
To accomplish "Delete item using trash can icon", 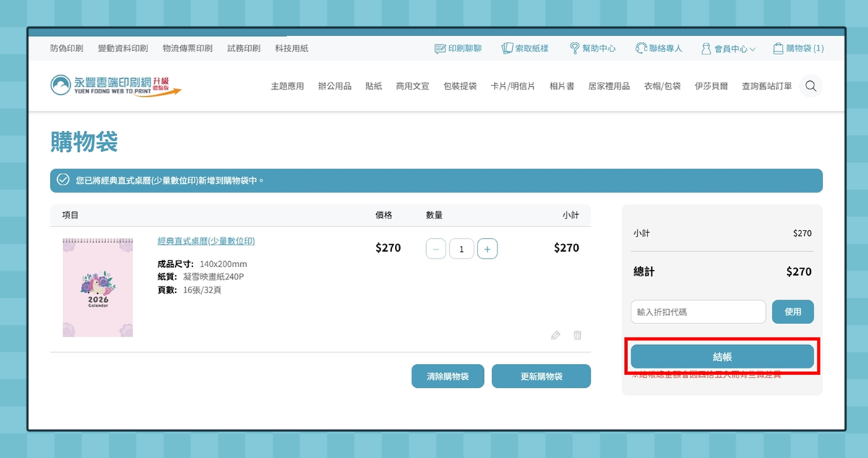I will [577, 335].
